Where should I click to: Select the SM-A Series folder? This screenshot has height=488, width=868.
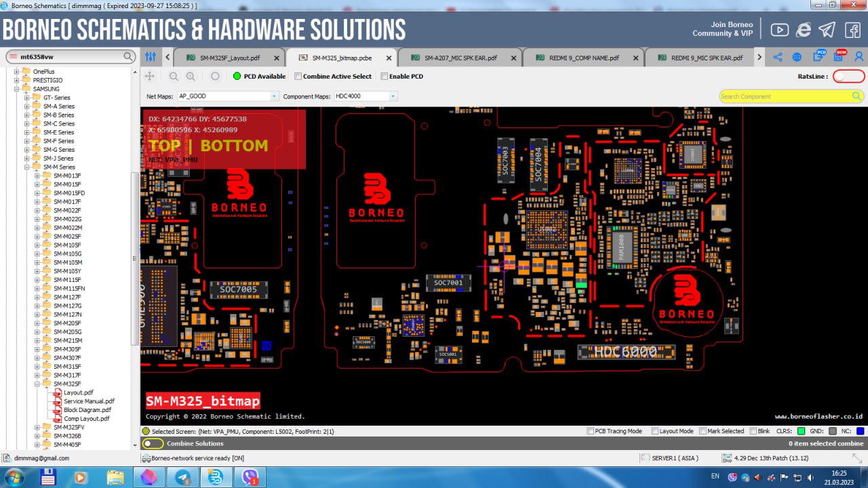58,106
